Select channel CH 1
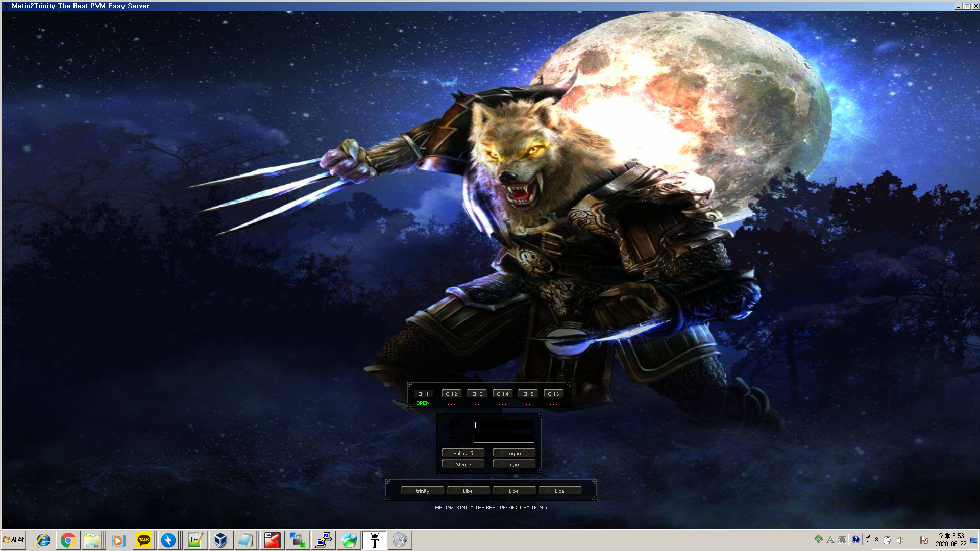The height and width of the screenshot is (551, 980). click(x=423, y=394)
